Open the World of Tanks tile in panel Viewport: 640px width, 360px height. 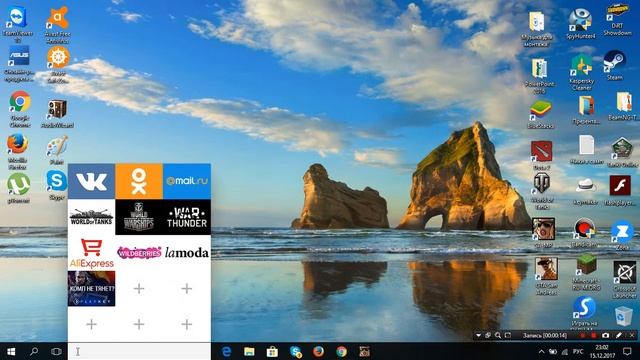[91, 217]
